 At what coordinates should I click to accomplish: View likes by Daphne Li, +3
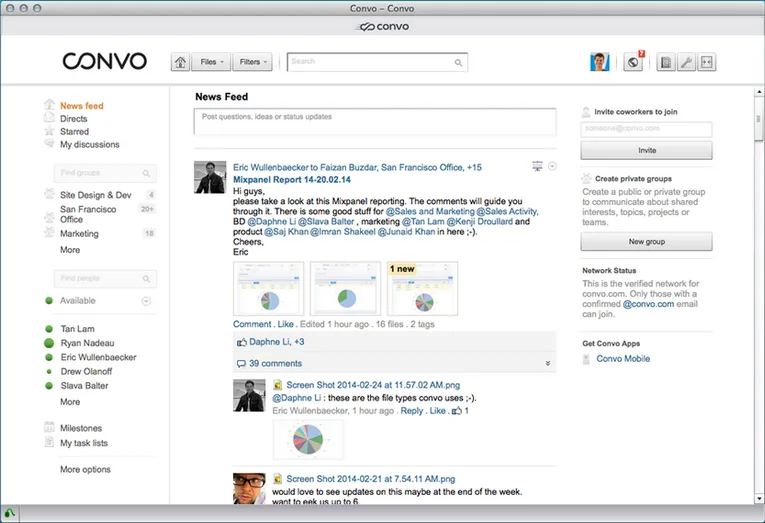(276, 342)
